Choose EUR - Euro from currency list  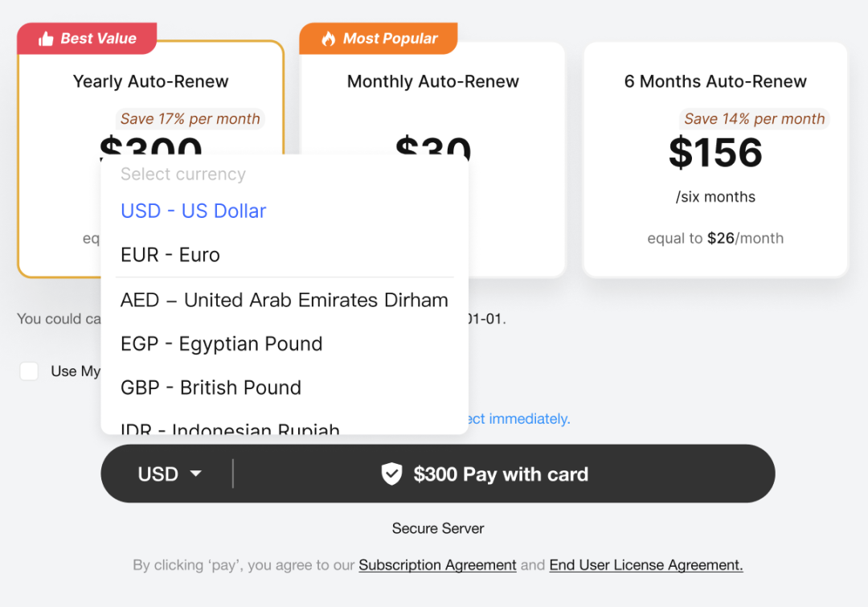(x=170, y=255)
